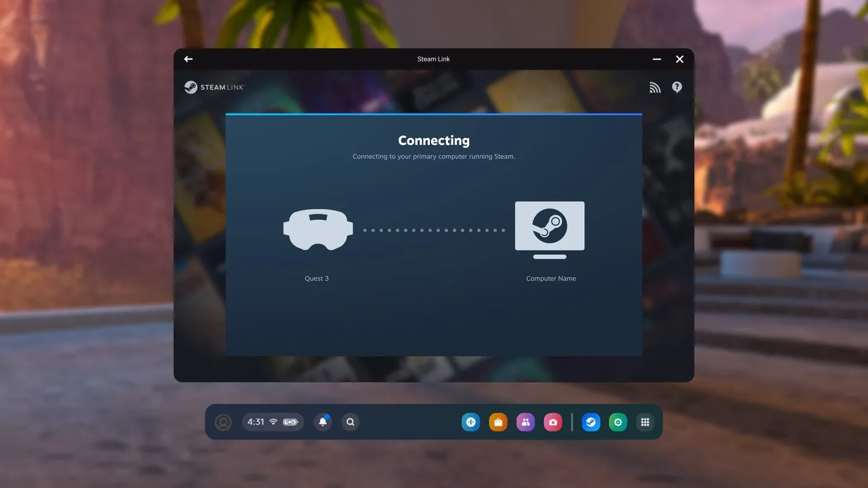The height and width of the screenshot is (488, 868).
Task: Select the Quest 3 headset icon
Action: coord(318,229)
